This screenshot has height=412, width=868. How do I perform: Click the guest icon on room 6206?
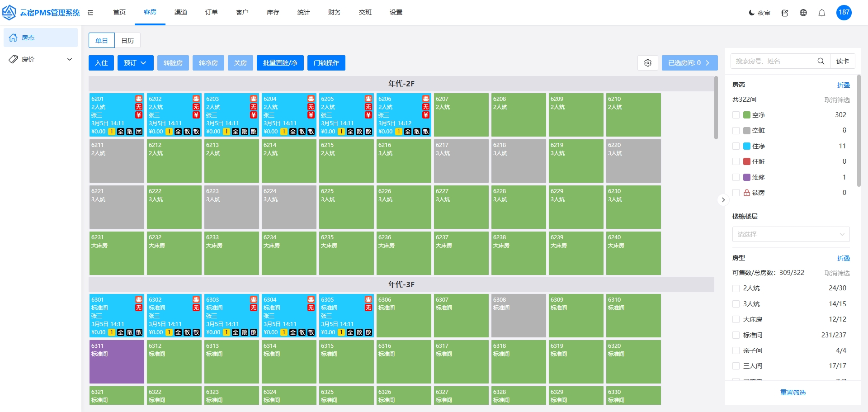pyautogui.click(x=426, y=99)
